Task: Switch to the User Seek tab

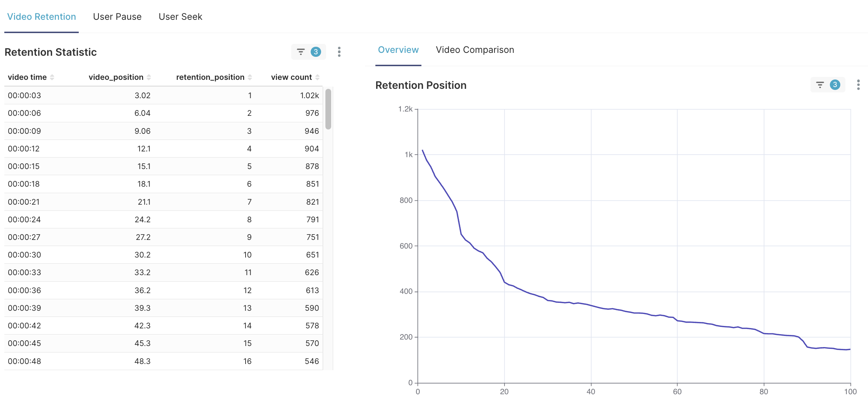Action: pyautogui.click(x=181, y=17)
